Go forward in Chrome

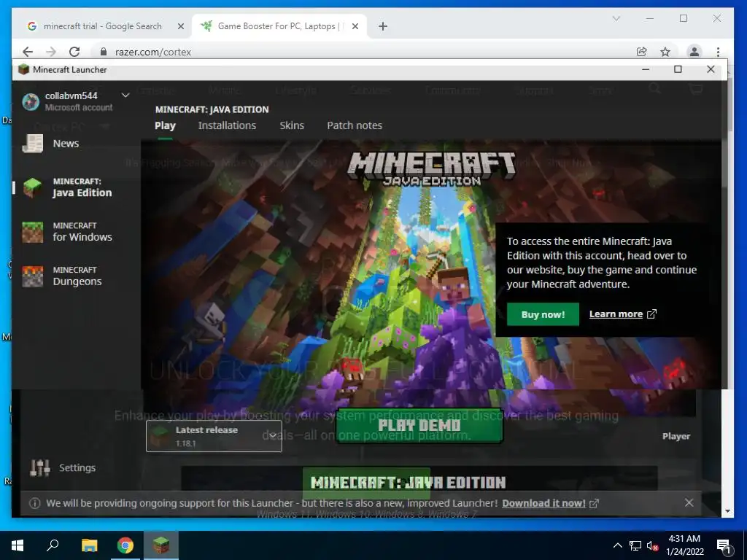click(51, 52)
